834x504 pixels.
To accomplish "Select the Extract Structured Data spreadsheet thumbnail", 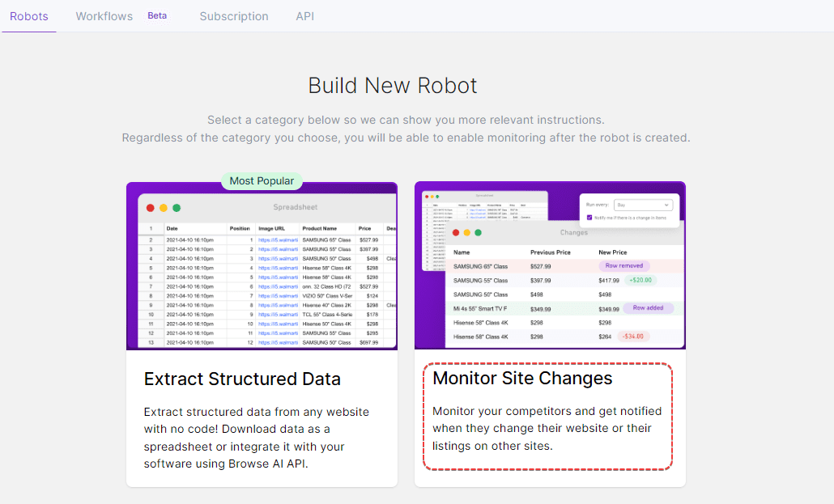I will point(262,266).
